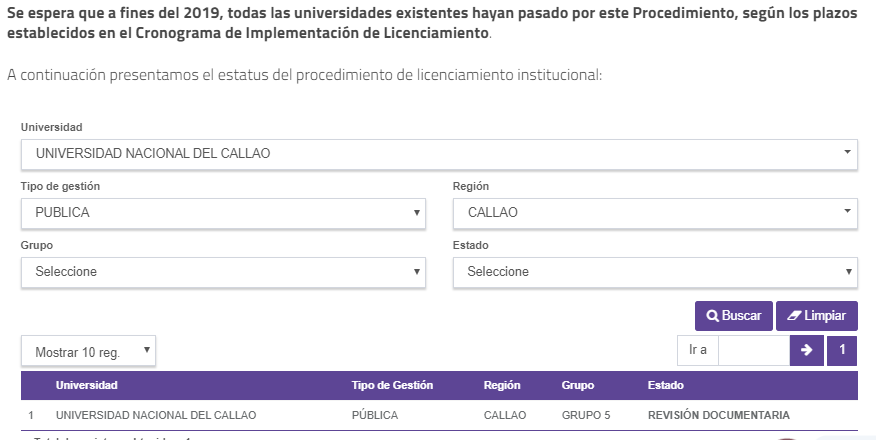Click the go-to-page arrow icon
Viewport: 876px width, 440px height.
pos(805,350)
